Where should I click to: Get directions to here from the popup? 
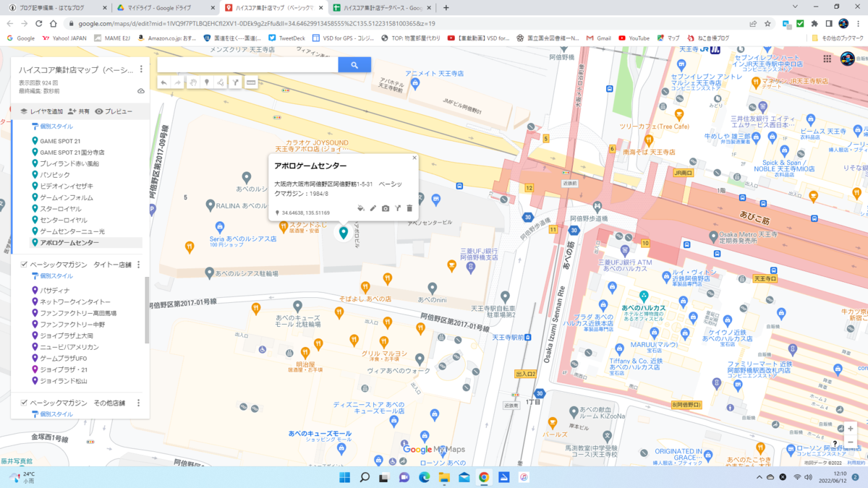(x=397, y=208)
